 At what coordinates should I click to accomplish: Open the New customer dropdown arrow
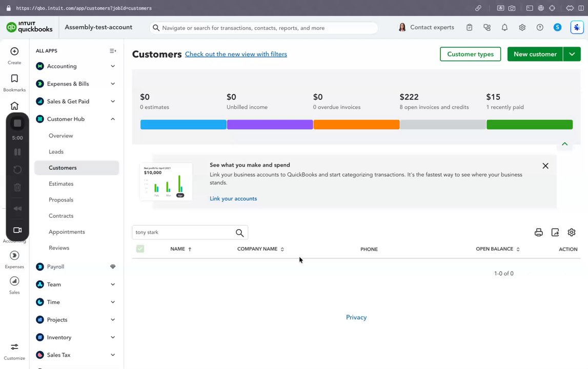572,54
